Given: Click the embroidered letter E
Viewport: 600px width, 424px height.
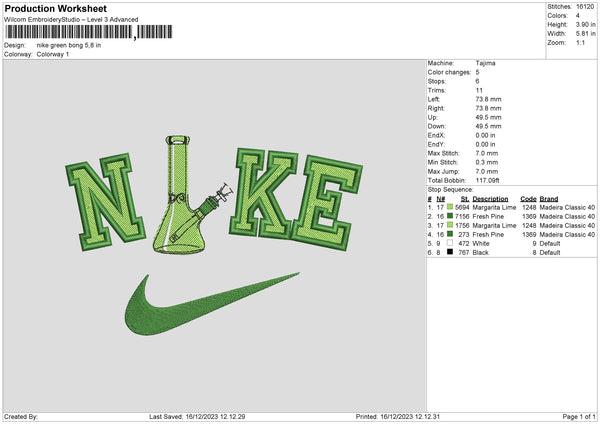Looking at the screenshot, I should 328,203.
